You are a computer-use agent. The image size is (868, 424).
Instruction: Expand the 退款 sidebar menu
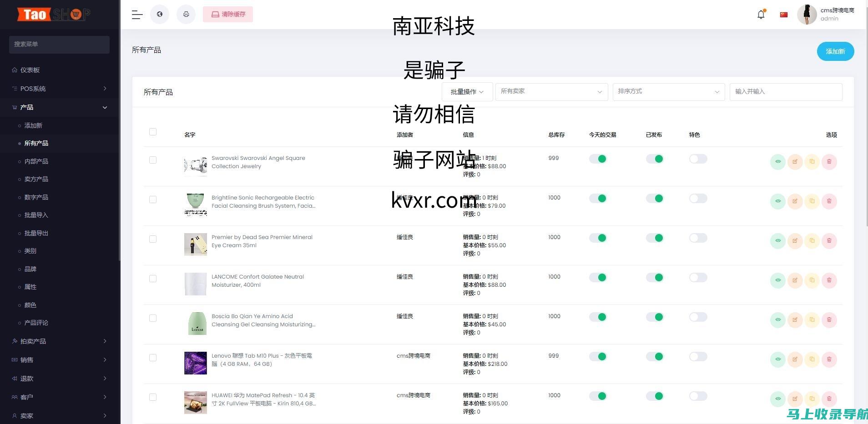tap(60, 379)
